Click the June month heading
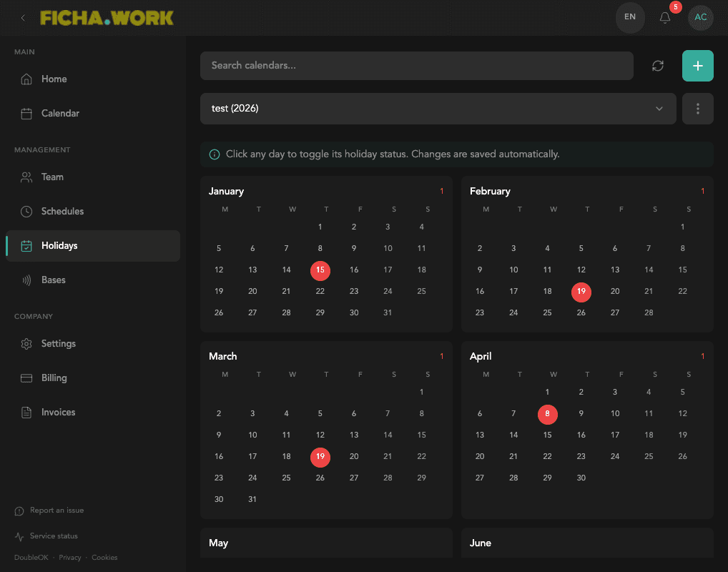728x572 pixels. tap(481, 543)
